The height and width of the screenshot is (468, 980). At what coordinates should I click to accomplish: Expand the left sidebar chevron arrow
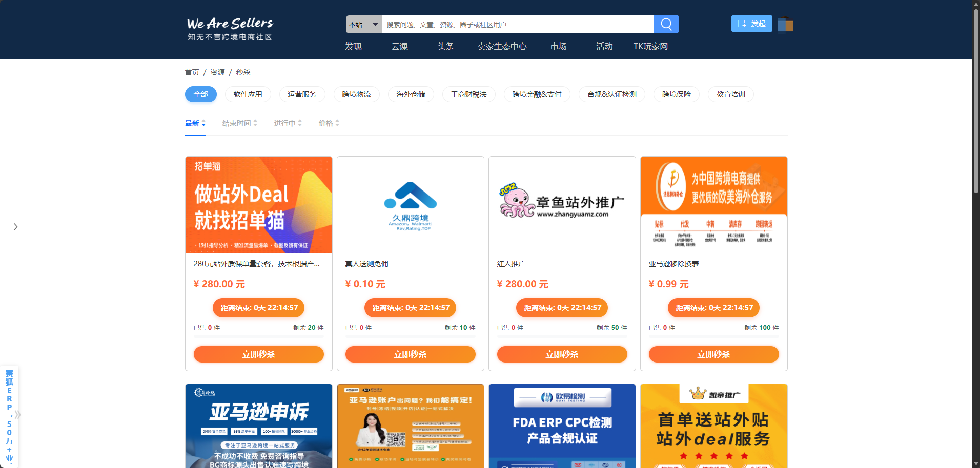(16, 227)
